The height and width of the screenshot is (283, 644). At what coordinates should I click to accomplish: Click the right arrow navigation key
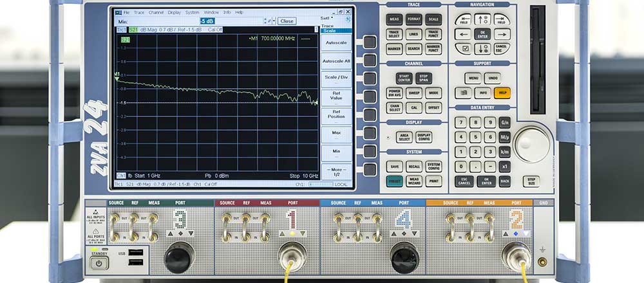coord(502,34)
